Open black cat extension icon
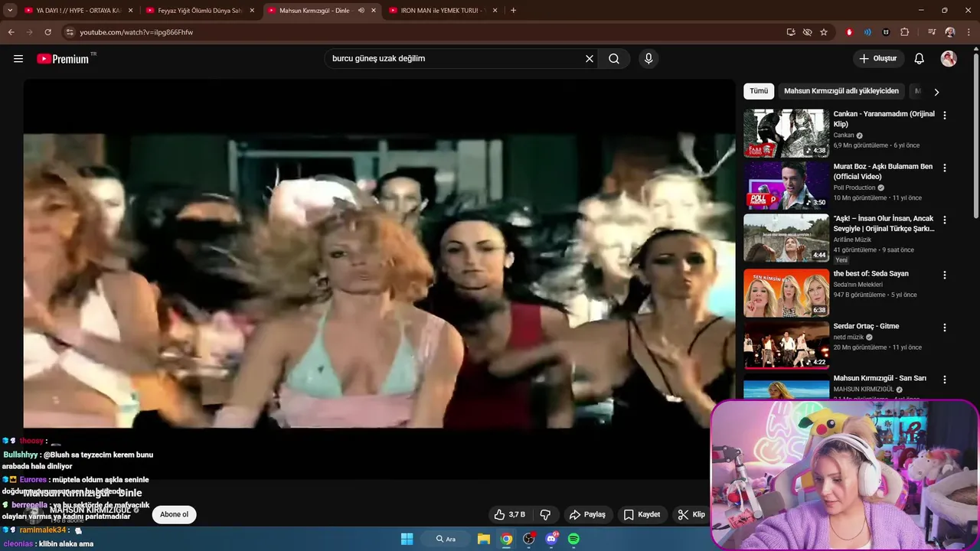Screen dimensions: 980x551 [x=886, y=32]
